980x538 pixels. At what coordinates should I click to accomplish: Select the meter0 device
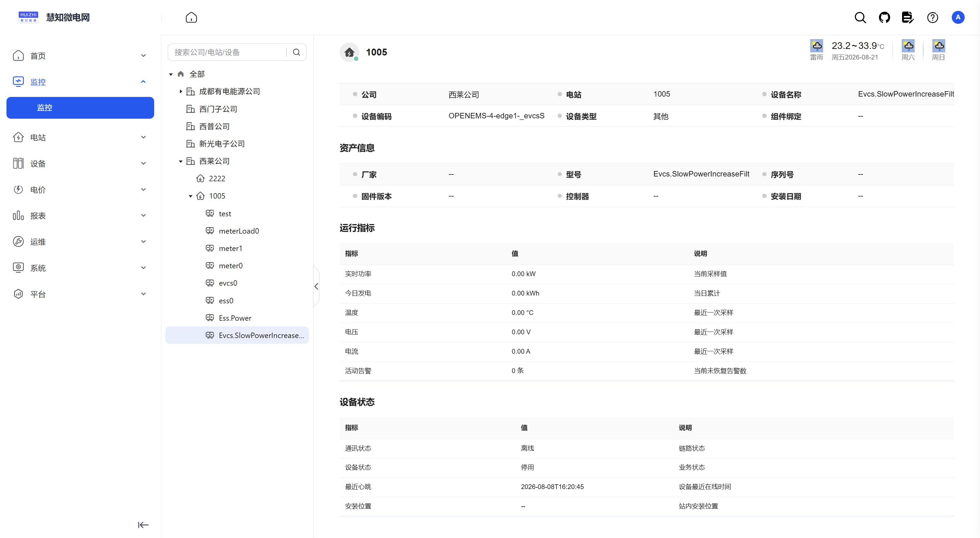point(231,266)
